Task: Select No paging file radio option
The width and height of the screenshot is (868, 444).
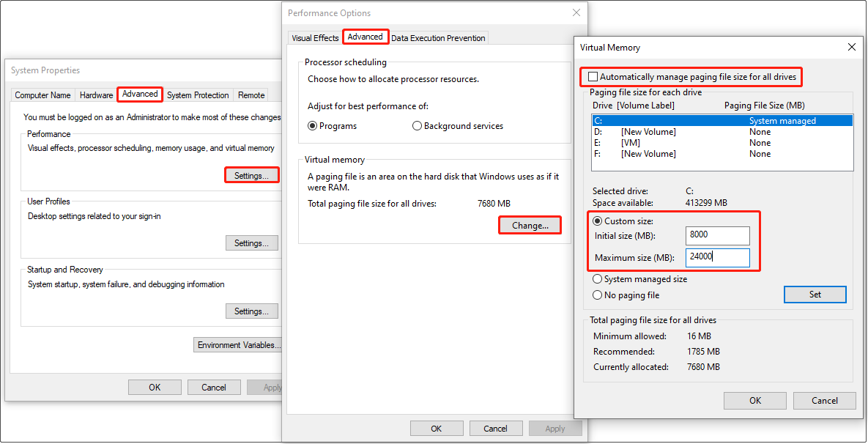Action: tap(597, 295)
